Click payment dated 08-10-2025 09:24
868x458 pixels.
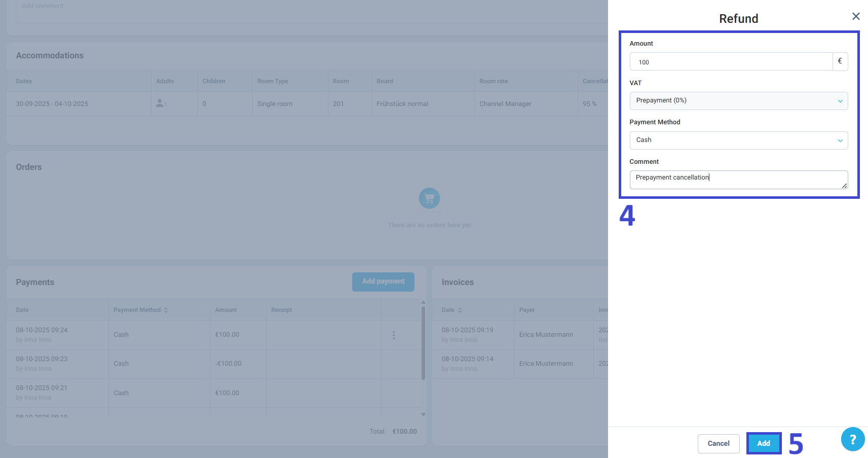pyautogui.click(x=42, y=330)
